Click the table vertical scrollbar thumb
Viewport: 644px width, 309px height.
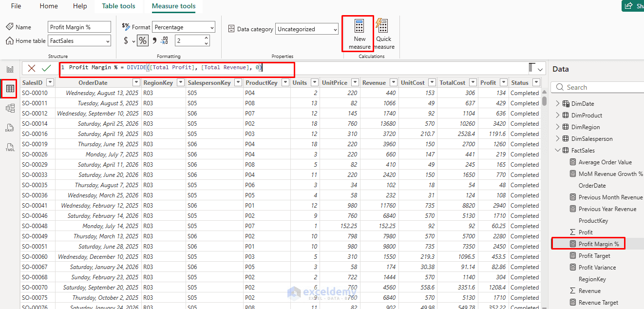click(544, 101)
